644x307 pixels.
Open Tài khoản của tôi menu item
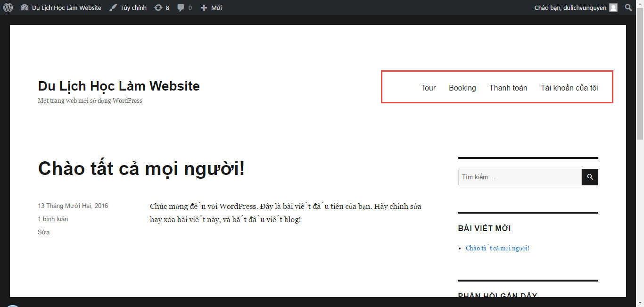569,88
